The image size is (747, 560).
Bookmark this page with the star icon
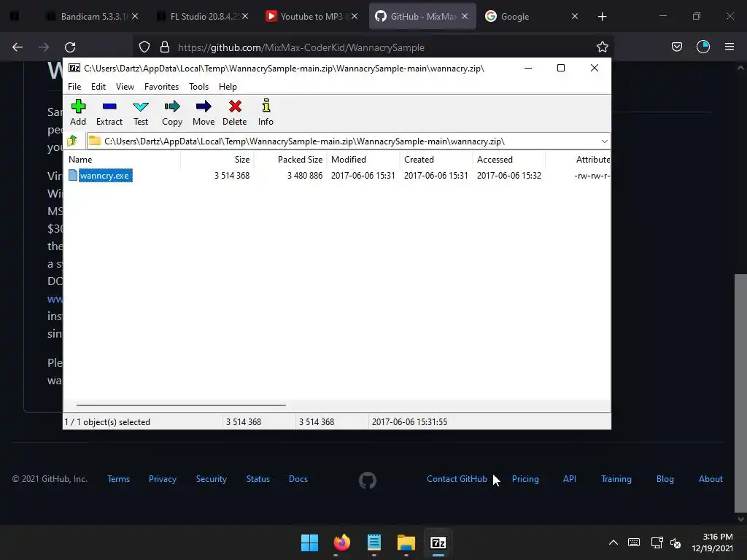click(602, 47)
